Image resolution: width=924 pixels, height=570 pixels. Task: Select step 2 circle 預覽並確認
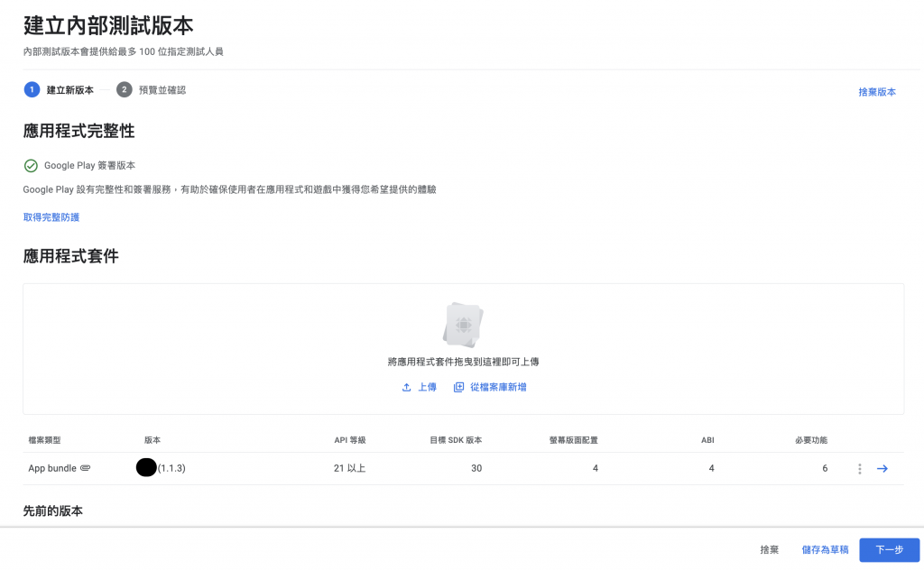pyautogui.click(x=124, y=89)
